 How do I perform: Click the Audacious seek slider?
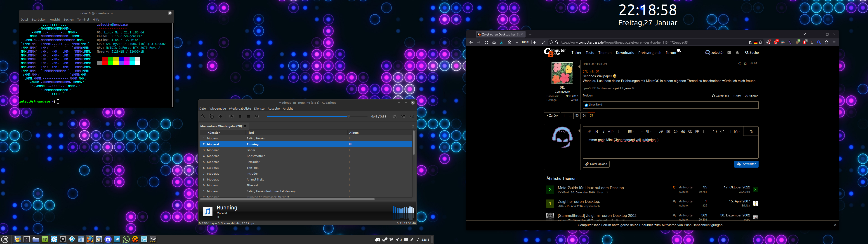317,116
